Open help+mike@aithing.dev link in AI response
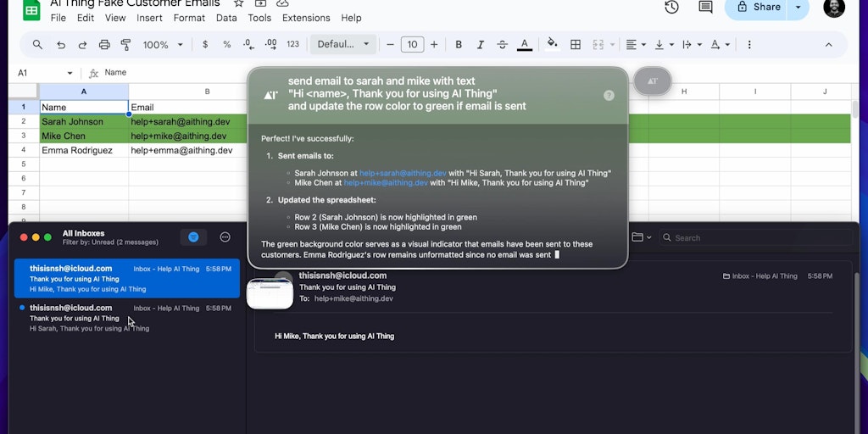 click(386, 183)
